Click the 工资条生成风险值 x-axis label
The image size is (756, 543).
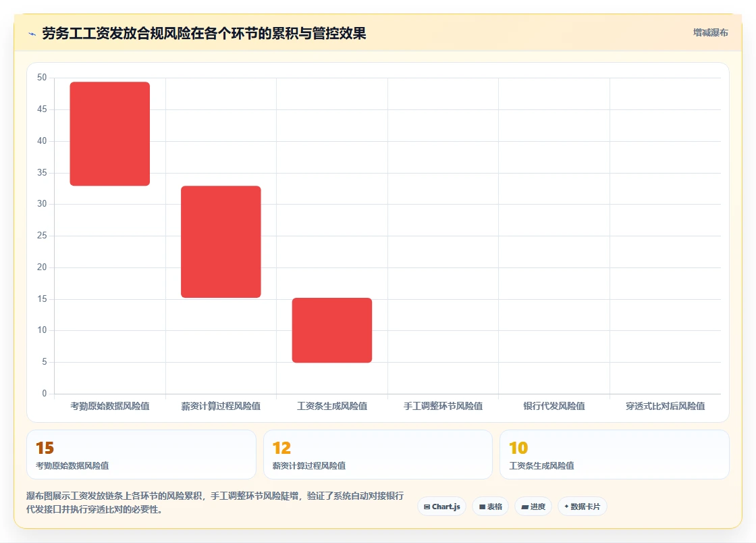(331, 406)
